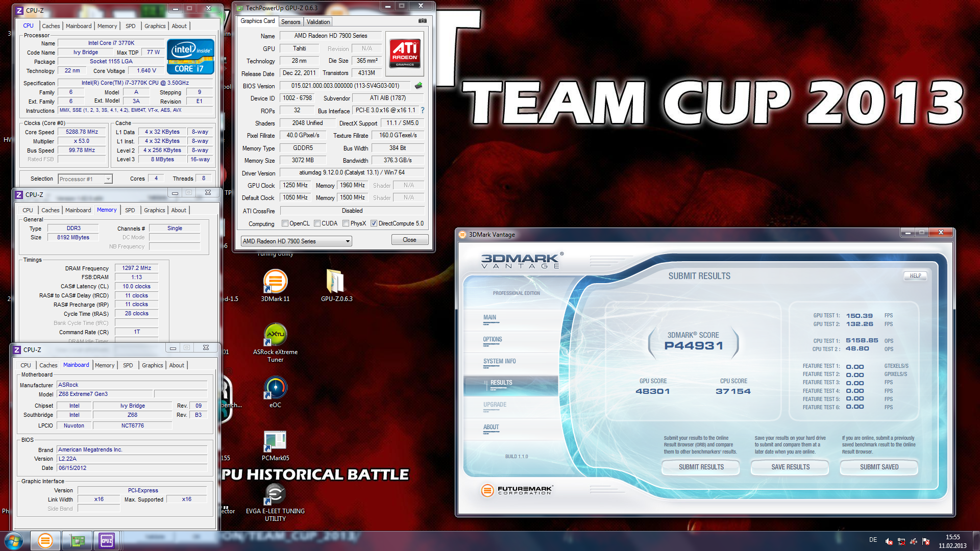The height and width of the screenshot is (551, 980).
Task: Open About tab in bottom CPU-Z window
Action: point(177,365)
